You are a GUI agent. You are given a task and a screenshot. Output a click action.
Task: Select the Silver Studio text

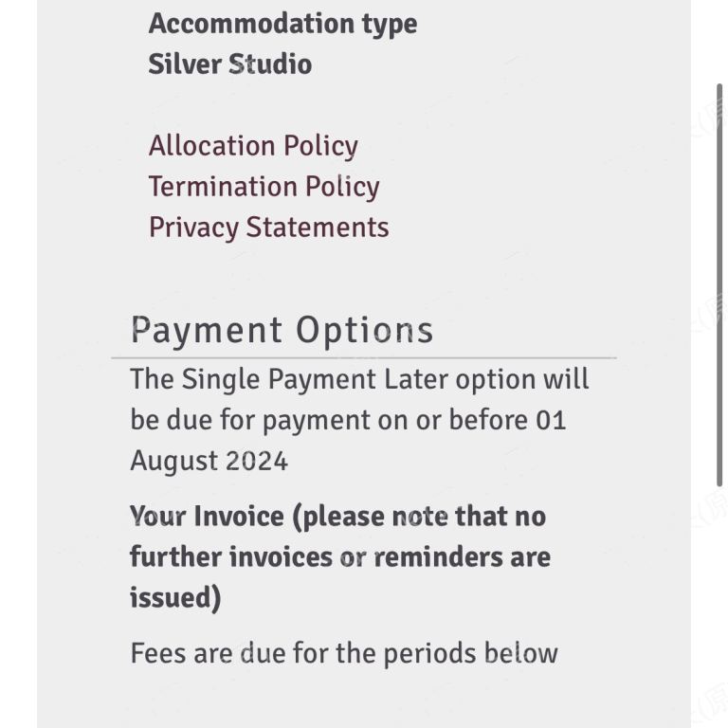pos(229,64)
